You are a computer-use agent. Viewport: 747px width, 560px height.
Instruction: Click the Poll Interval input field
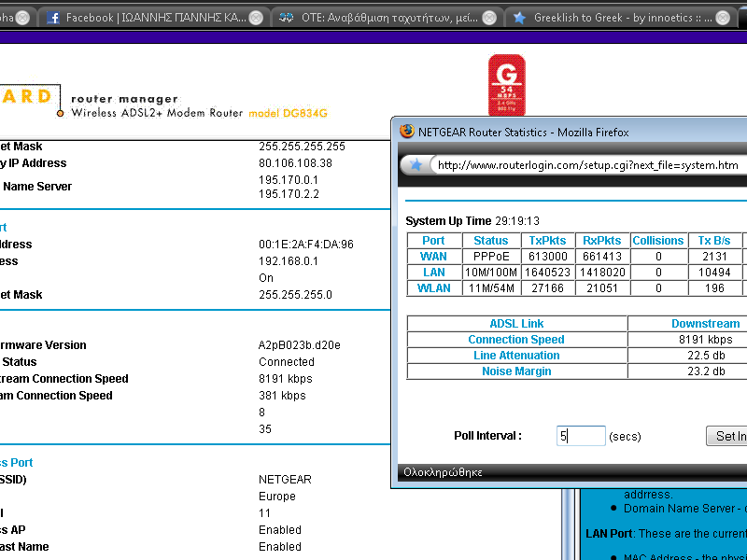click(581, 436)
